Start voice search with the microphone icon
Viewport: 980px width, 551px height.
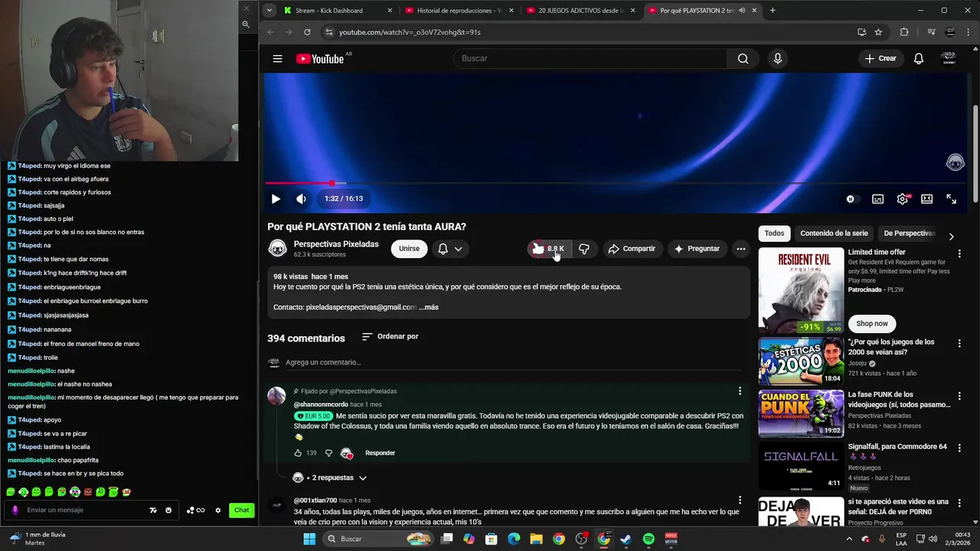[x=778, y=58]
